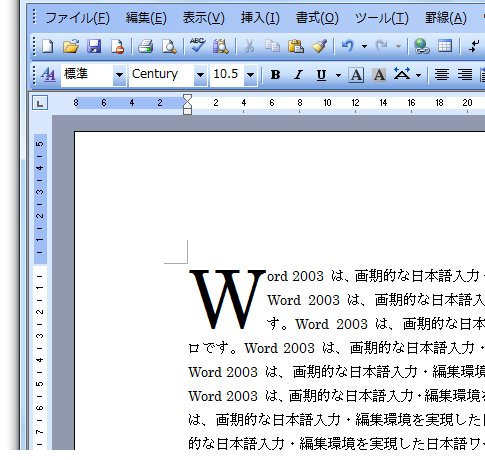
Task: Open a file with the Open folder icon
Action: pyautogui.click(x=71, y=46)
